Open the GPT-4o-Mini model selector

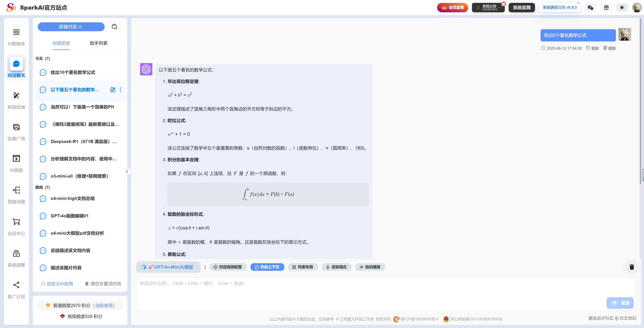[x=168, y=267]
